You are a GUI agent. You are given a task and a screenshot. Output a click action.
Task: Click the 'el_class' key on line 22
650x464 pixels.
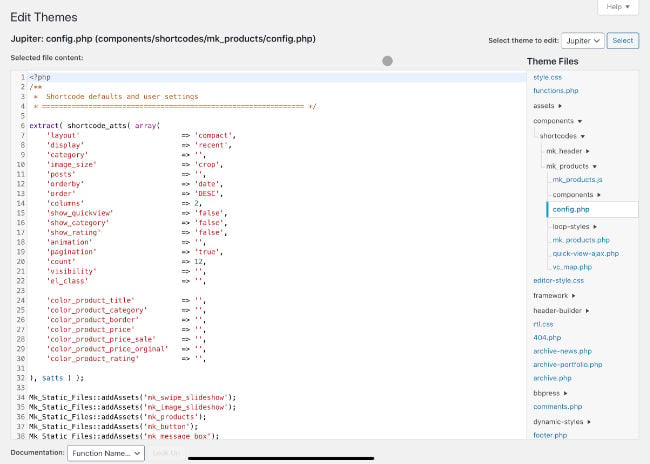67,281
